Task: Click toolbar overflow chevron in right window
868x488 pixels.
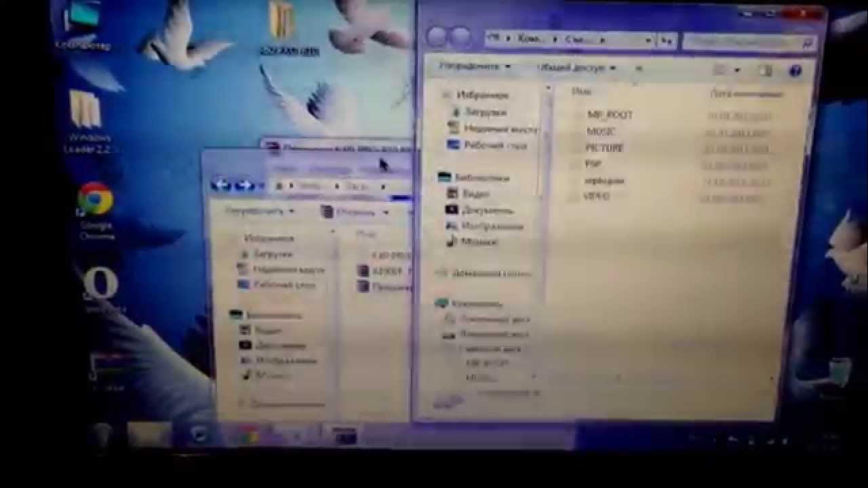Action: pos(638,68)
